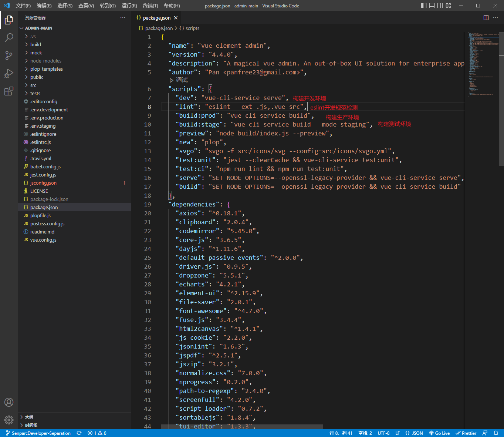Open .env.development file
The image size is (504, 437).
click(74, 110)
